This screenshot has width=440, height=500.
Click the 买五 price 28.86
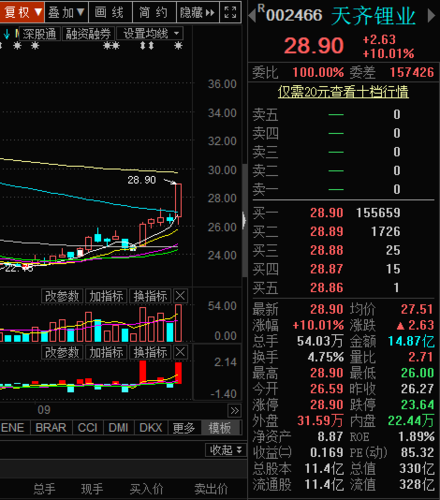pyautogui.click(x=327, y=287)
